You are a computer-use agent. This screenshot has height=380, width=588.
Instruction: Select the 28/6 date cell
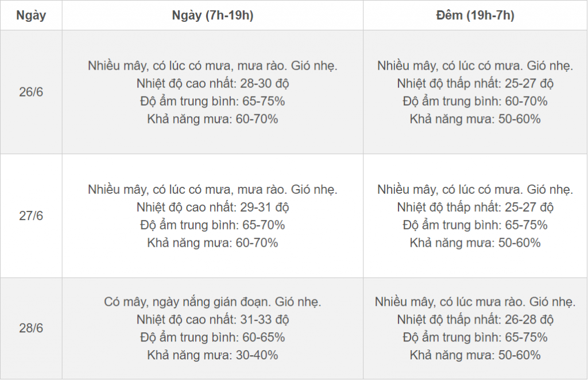31,328
